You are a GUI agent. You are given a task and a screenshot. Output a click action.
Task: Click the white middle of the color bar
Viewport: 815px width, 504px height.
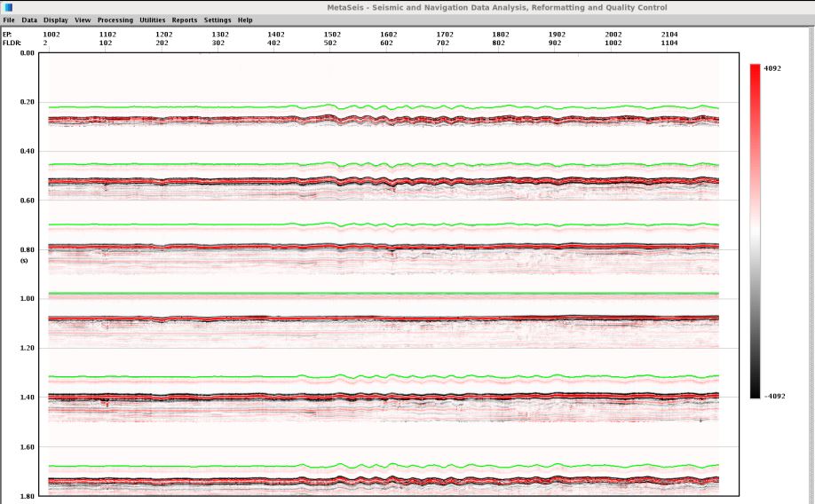pos(755,231)
